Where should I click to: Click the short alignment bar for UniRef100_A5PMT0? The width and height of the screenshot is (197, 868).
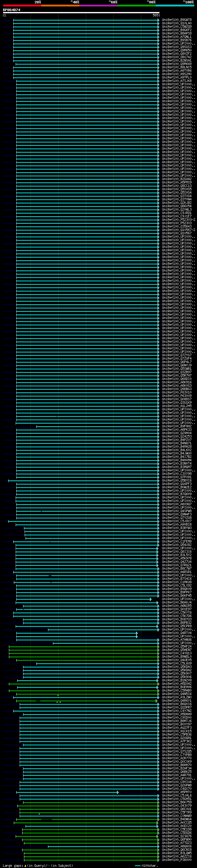(67, 793)
